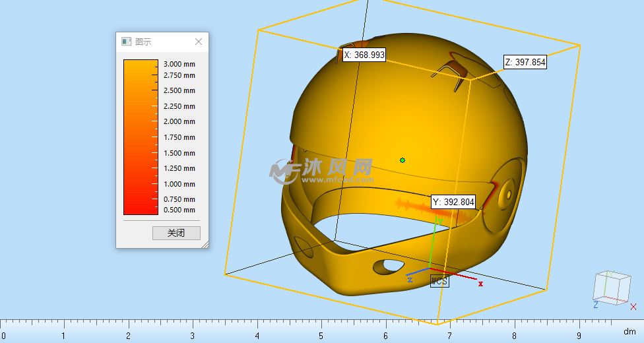The width and height of the screenshot is (644, 343).
Task: Click the 关闭 button in legend dialog
Action: [176, 233]
